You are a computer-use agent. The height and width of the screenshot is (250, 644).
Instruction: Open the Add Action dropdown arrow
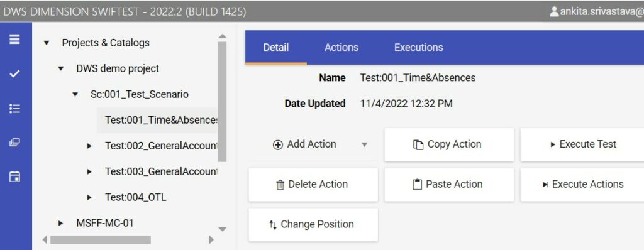[x=364, y=144]
